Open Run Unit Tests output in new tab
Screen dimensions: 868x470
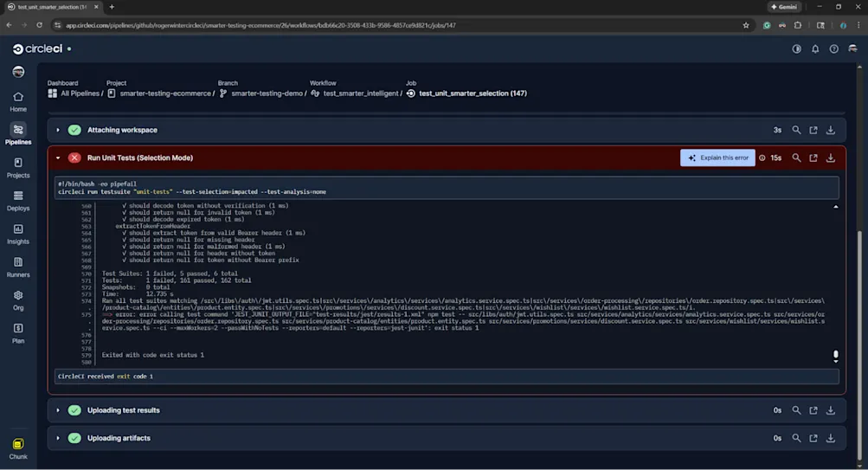tap(813, 158)
